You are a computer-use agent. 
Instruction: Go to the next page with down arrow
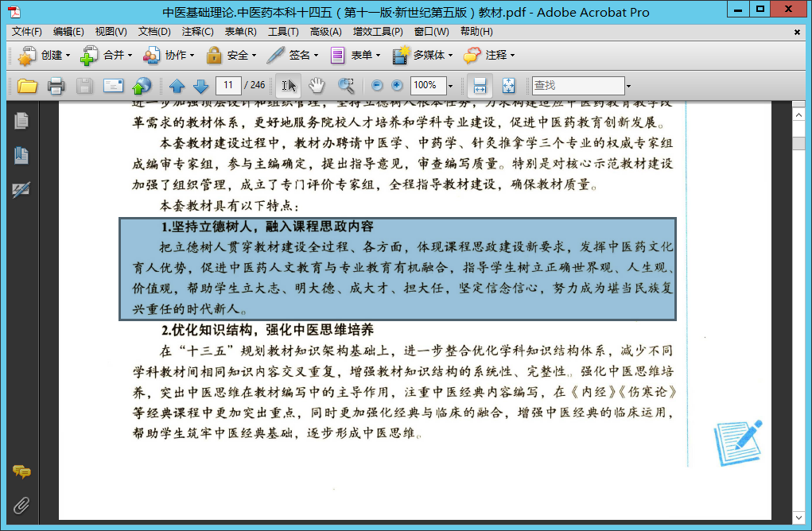pyautogui.click(x=200, y=86)
